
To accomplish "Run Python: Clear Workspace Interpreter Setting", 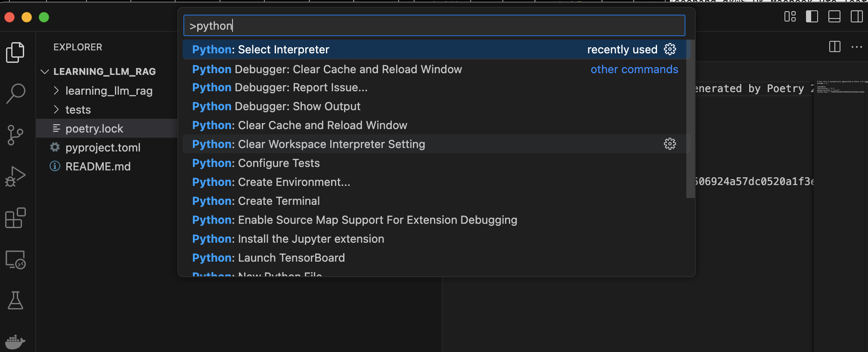I will click(434, 144).
